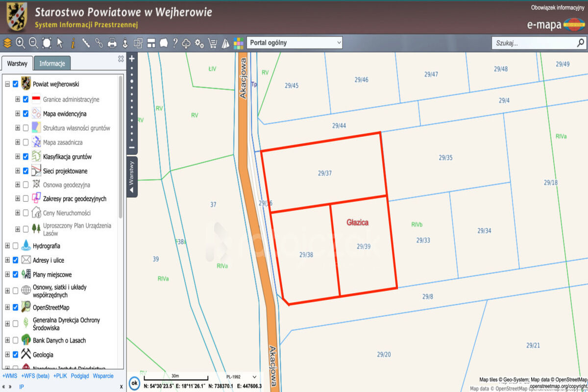Screen dimensions: 588x392
Task: Click the question mark help icon
Action: point(174,43)
